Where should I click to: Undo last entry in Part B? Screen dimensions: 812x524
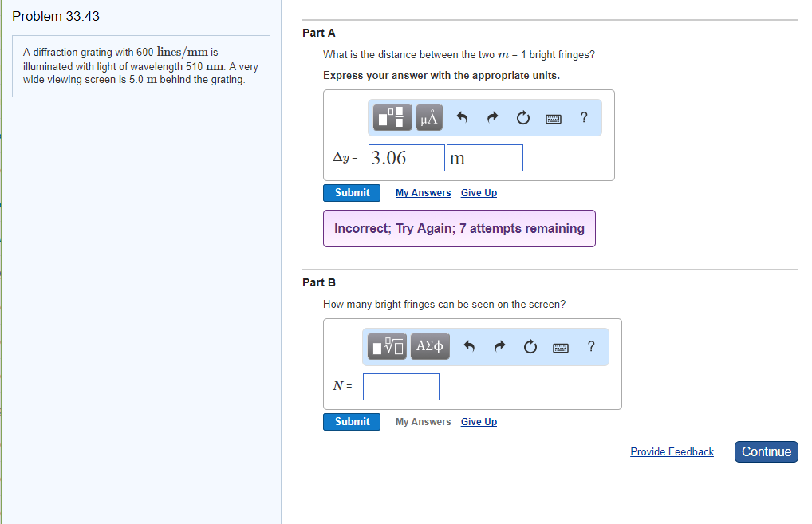469,346
